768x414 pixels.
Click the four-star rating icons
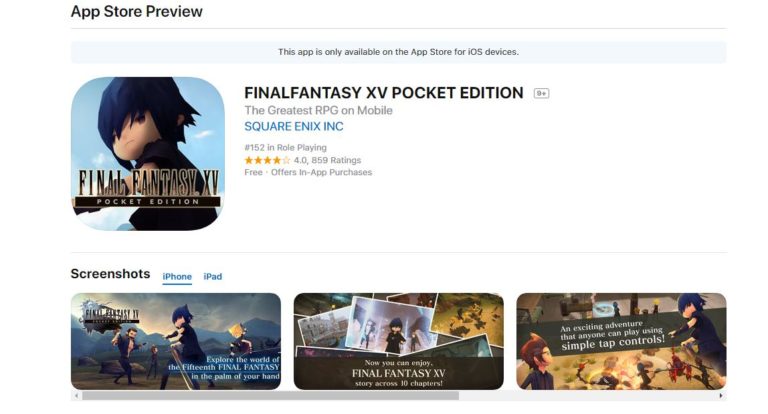click(267, 160)
